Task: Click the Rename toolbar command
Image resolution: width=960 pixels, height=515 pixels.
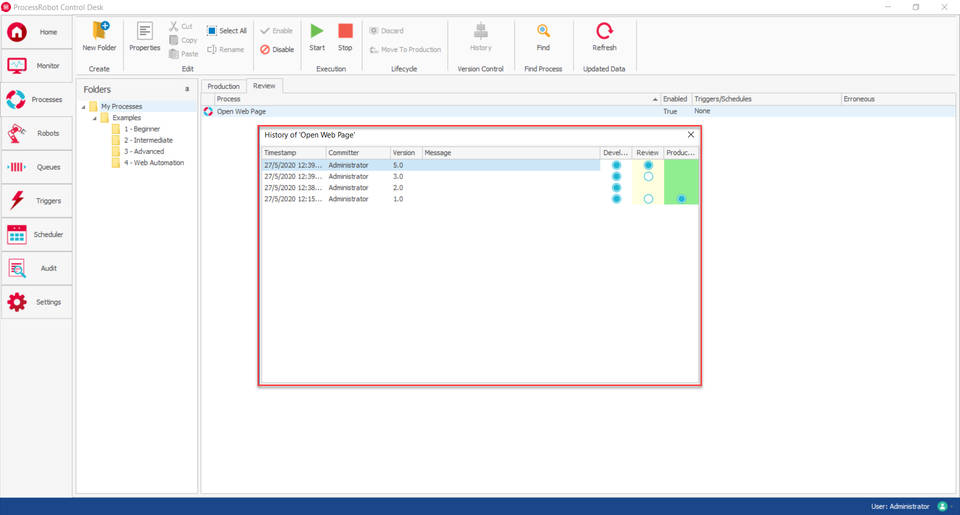Action: [x=226, y=50]
